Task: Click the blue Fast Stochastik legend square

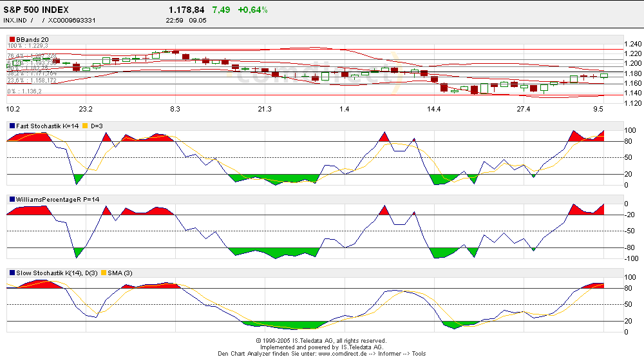Action: (x=12, y=126)
